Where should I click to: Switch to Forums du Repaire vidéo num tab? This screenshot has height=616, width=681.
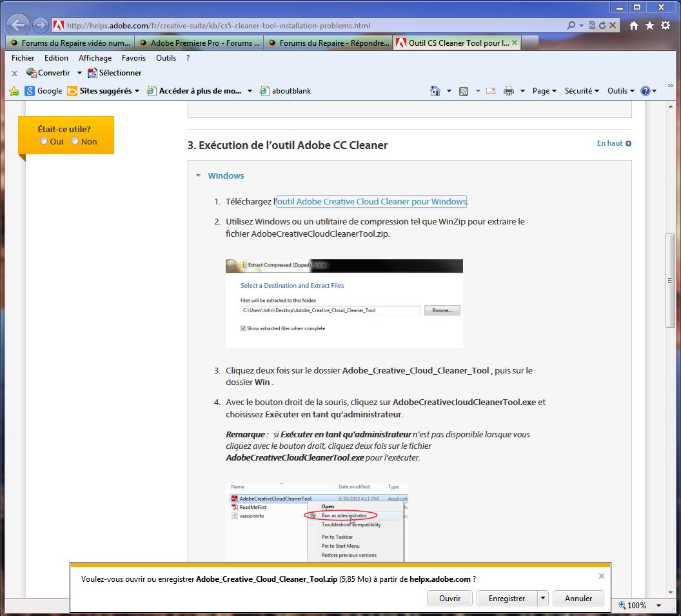click(x=70, y=43)
